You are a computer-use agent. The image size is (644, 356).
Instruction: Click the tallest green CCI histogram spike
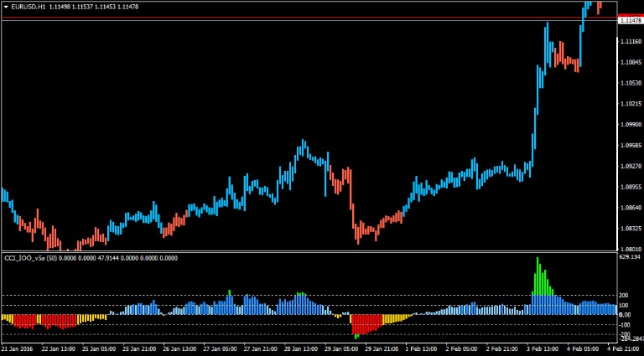(537, 272)
